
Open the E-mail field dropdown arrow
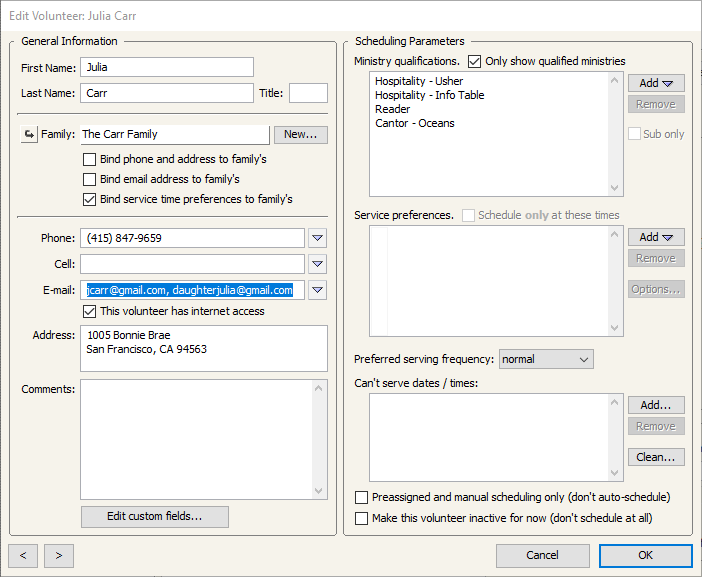tap(317, 290)
